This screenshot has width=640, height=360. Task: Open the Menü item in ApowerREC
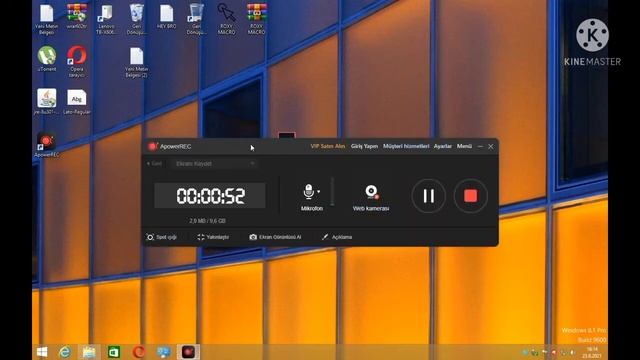pyautogui.click(x=464, y=146)
